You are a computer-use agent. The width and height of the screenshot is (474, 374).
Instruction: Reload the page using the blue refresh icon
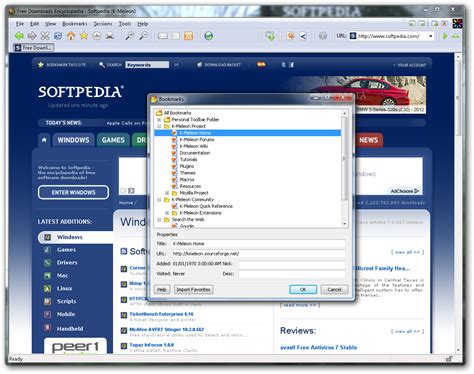coord(58,36)
